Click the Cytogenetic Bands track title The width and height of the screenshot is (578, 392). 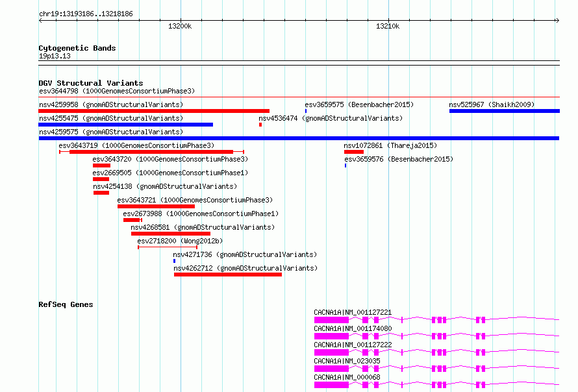(77, 48)
